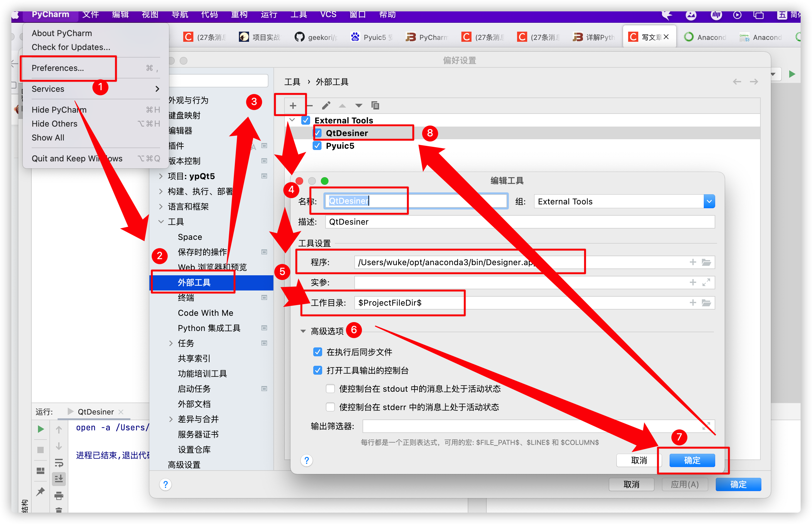
Task: Toggle sync files after execution checkbox
Action: pyautogui.click(x=317, y=352)
